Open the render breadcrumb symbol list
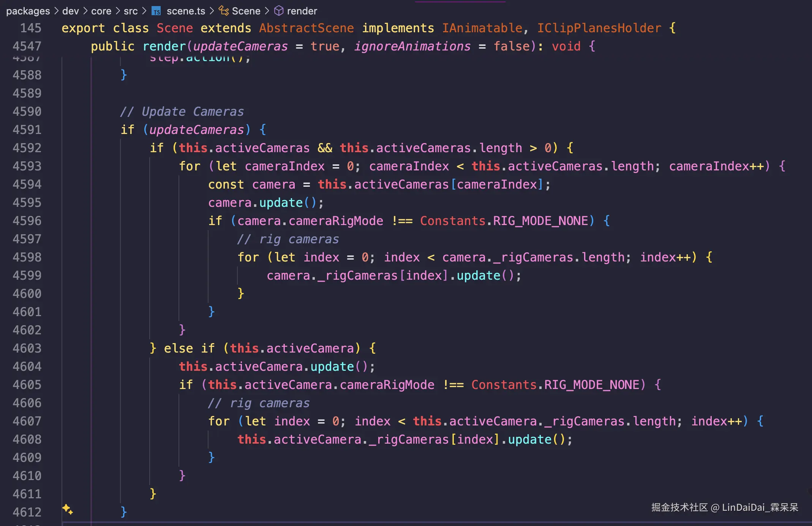Image resolution: width=812 pixels, height=526 pixels. click(302, 11)
